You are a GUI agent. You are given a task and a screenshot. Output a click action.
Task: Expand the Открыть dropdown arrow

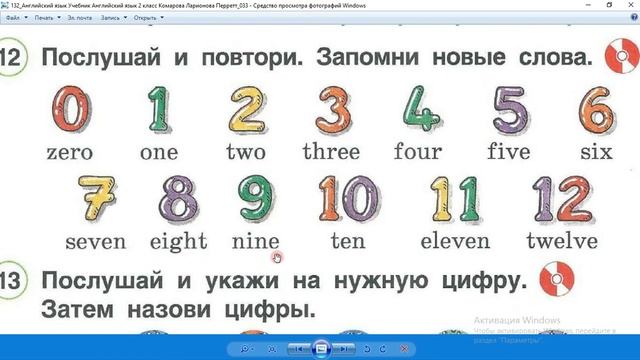pos(162,18)
